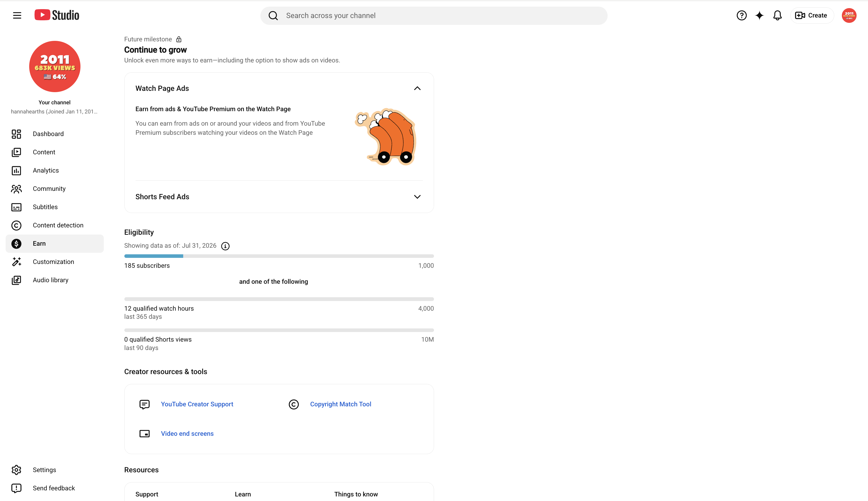The width and height of the screenshot is (868, 501).
Task: Click the '1,000' subscriber goal value
Action: click(x=426, y=266)
